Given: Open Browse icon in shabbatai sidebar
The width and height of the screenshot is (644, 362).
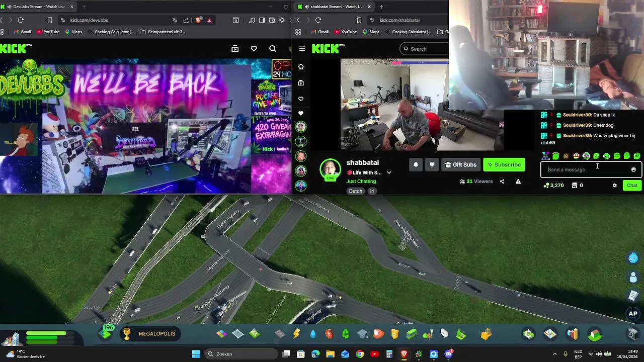Looking at the screenshot, I should (301, 83).
